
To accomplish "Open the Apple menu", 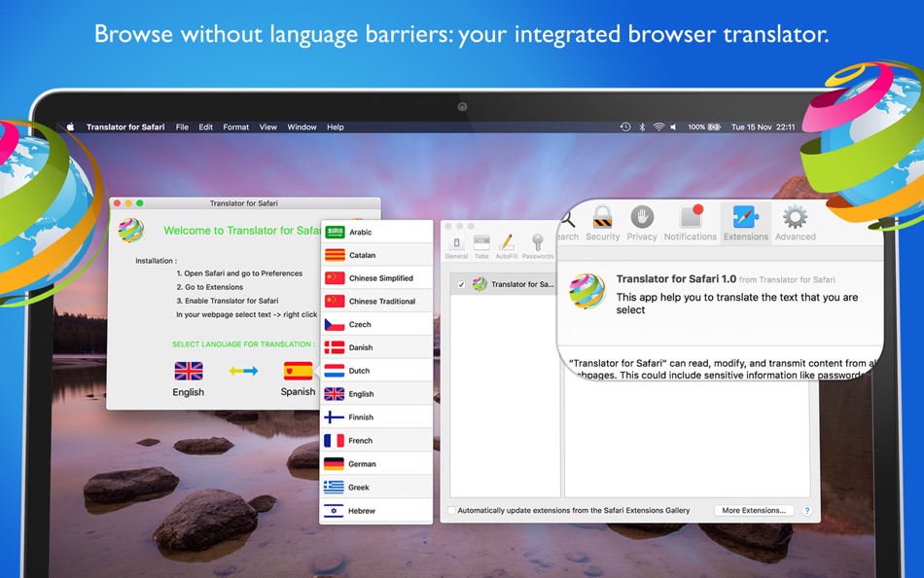I will click(71, 126).
